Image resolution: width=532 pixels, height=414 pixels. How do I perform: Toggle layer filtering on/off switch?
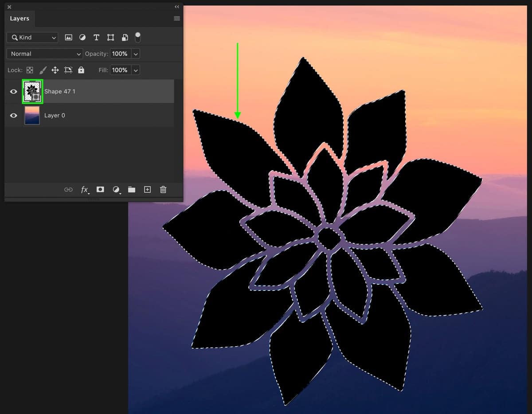tap(138, 37)
